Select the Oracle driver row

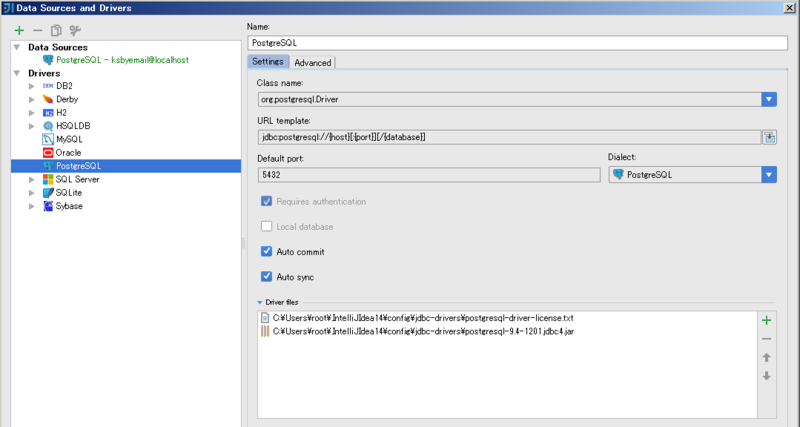point(126,152)
